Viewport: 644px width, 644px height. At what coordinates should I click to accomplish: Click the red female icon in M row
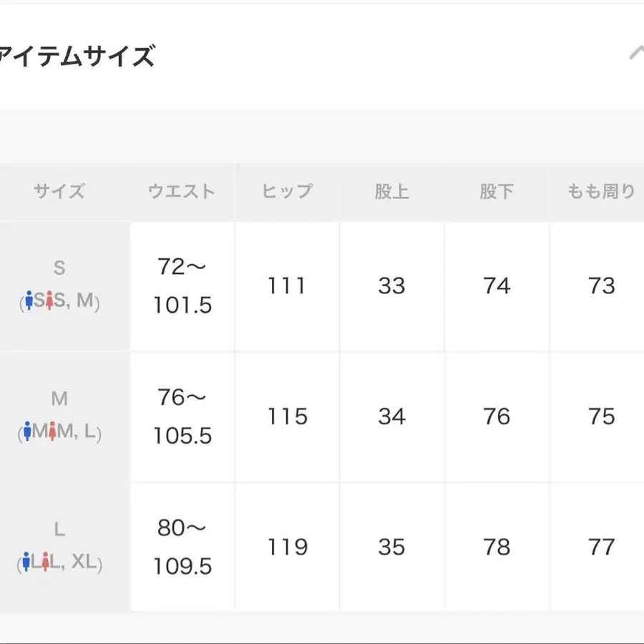click(x=53, y=433)
